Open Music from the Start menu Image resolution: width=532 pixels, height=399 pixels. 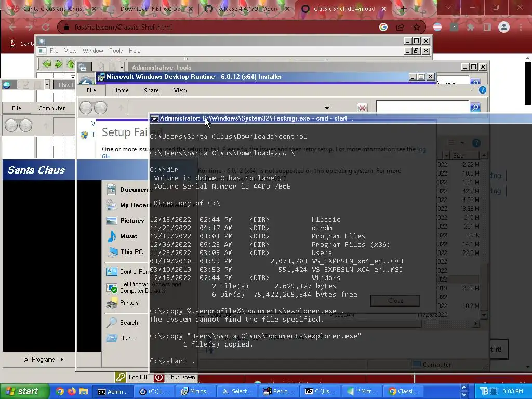(x=122, y=236)
